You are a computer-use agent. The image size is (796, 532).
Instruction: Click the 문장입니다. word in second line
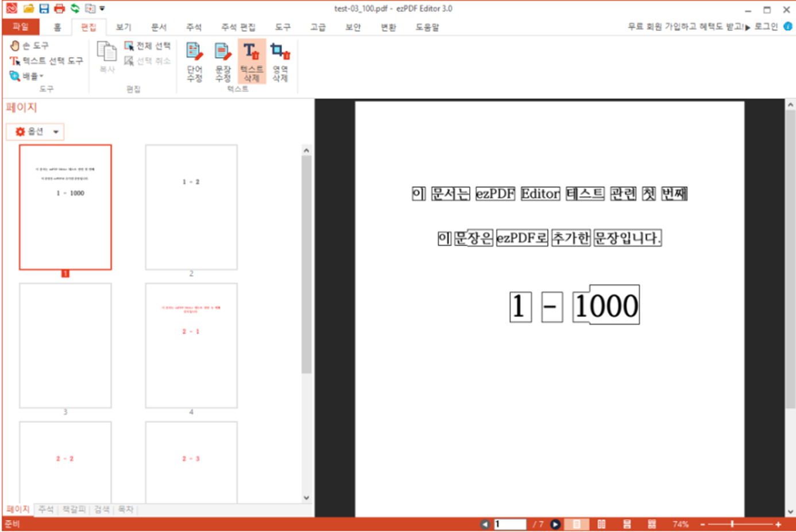click(627, 238)
